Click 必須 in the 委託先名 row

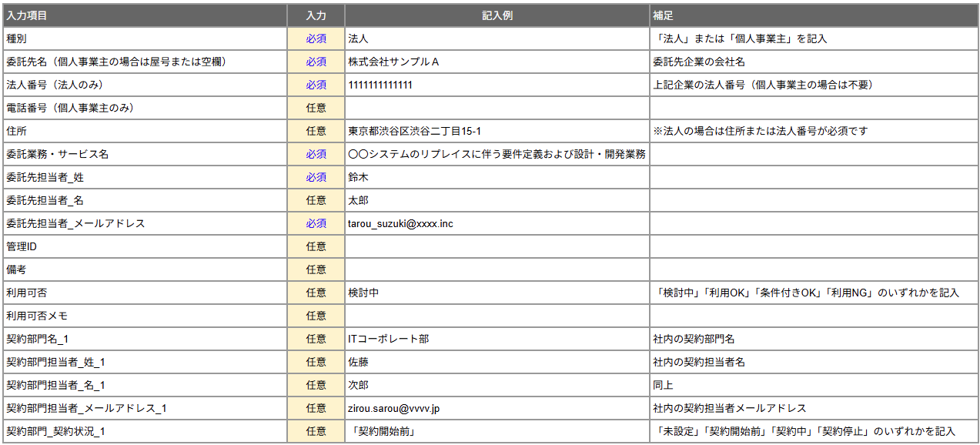click(x=316, y=62)
